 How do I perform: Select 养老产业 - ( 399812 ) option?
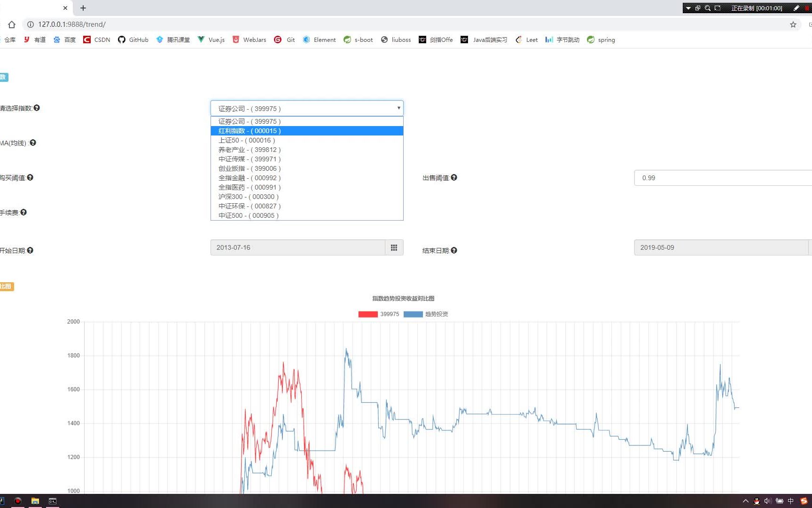[x=307, y=150]
